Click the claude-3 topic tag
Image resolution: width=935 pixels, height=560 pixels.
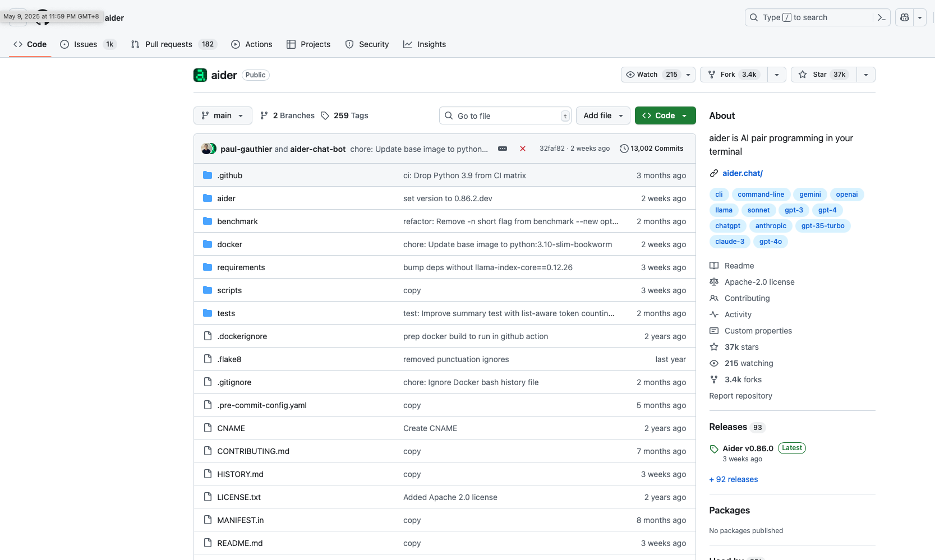tap(730, 242)
